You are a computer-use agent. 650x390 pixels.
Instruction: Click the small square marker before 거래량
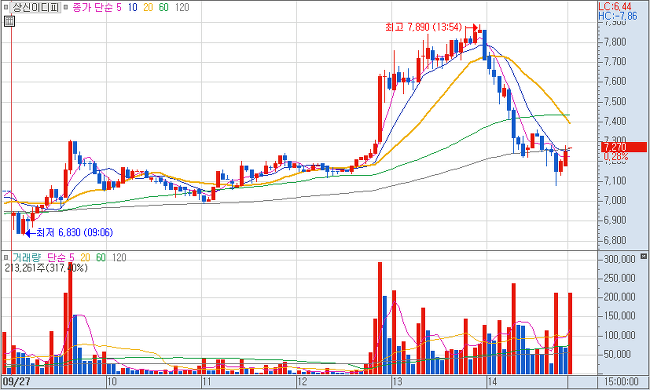(5, 257)
